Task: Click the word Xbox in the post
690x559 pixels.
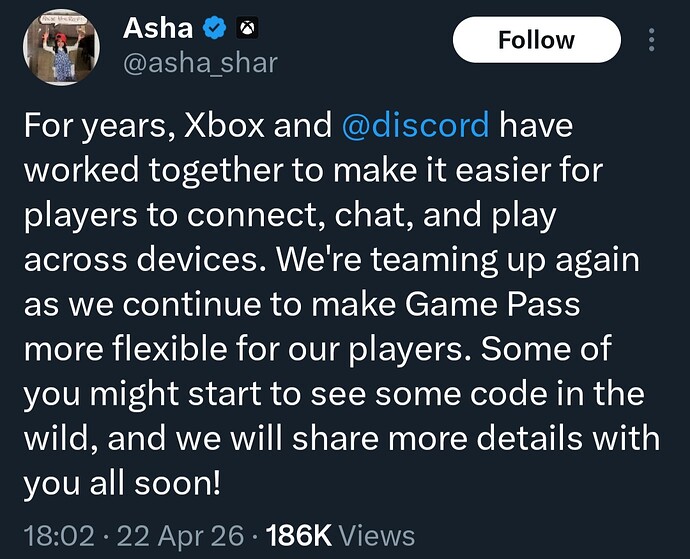Action: [224, 125]
